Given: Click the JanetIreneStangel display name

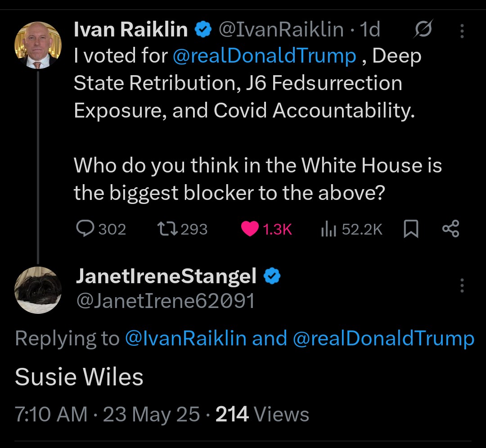Looking at the screenshot, I should [x=166, y=276].
